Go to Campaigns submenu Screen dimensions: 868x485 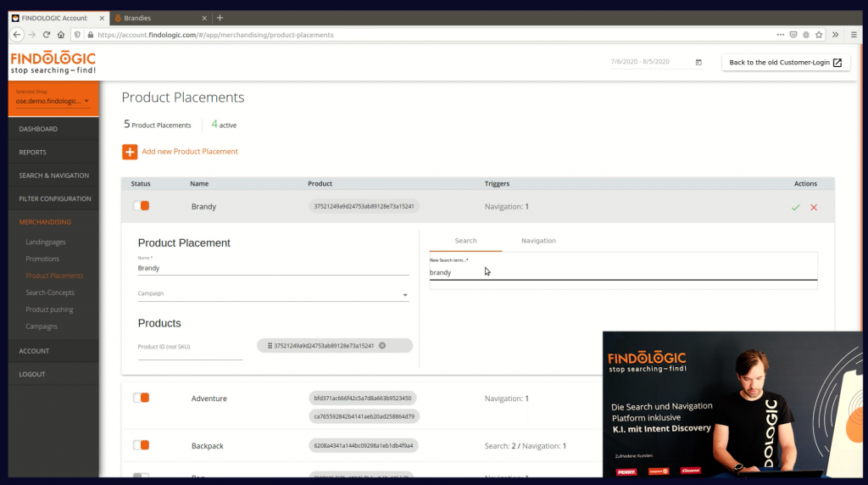tap(42, 326)
